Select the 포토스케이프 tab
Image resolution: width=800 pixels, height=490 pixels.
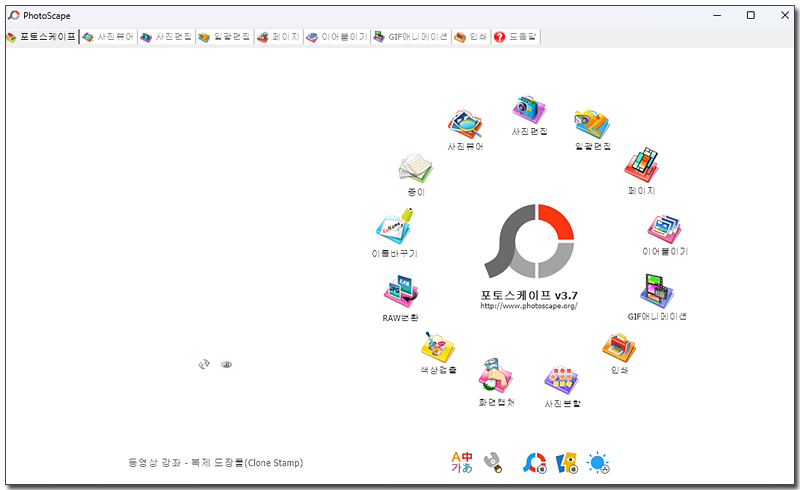(42, 37)
